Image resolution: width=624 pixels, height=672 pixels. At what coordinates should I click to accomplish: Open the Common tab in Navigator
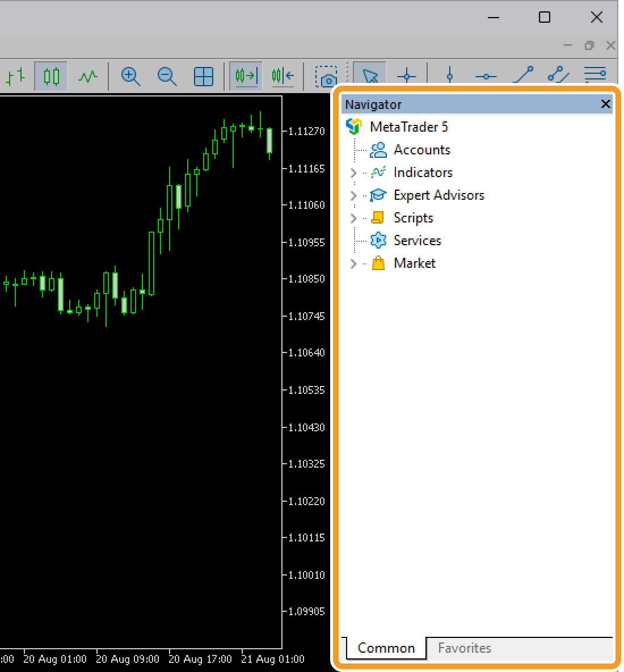tap(386, 648)
